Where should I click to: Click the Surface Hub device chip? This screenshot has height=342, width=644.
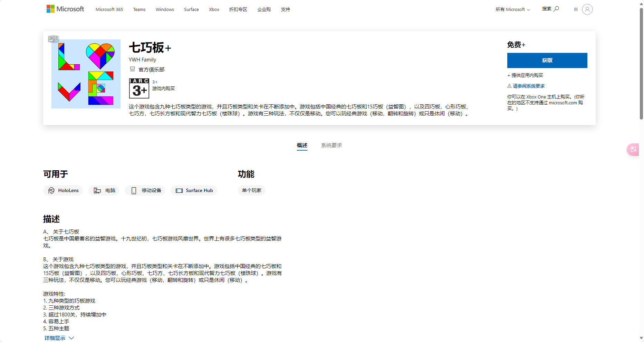point(194,190)
